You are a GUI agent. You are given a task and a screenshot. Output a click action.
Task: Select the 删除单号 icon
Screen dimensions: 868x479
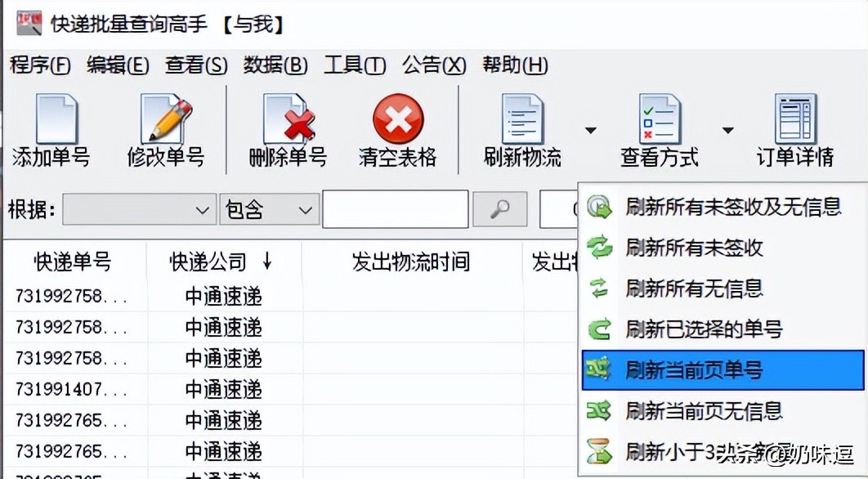click(288, 119)
